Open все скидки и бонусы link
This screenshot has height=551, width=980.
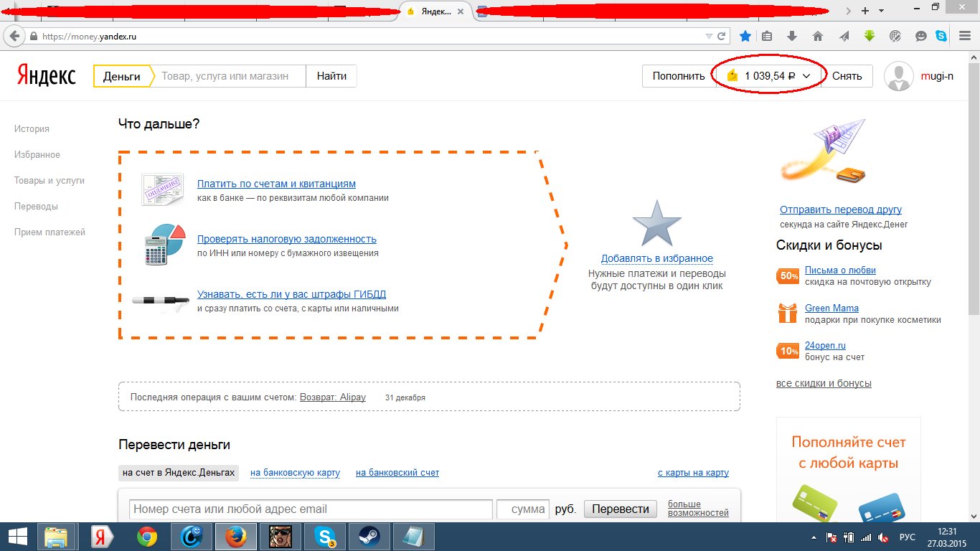(824, 383)
